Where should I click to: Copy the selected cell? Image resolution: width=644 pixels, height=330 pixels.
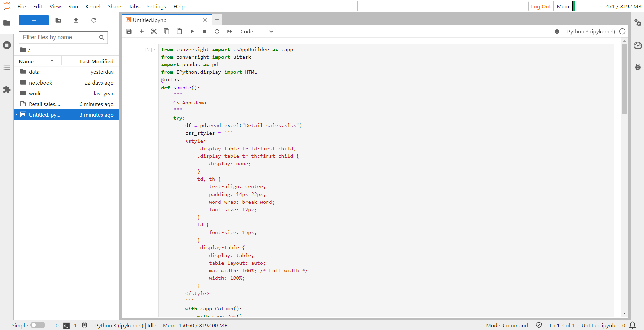[x=167, y=31]
